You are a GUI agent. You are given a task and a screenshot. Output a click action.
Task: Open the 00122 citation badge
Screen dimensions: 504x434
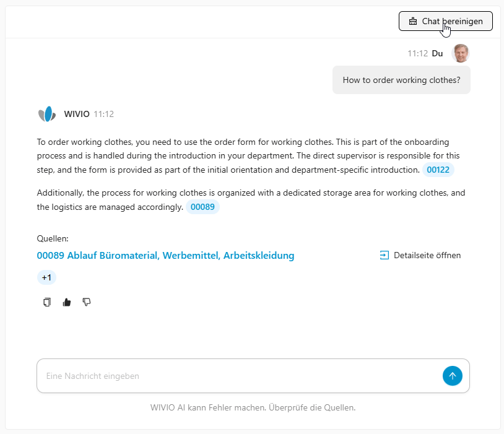tap(438, 170)
